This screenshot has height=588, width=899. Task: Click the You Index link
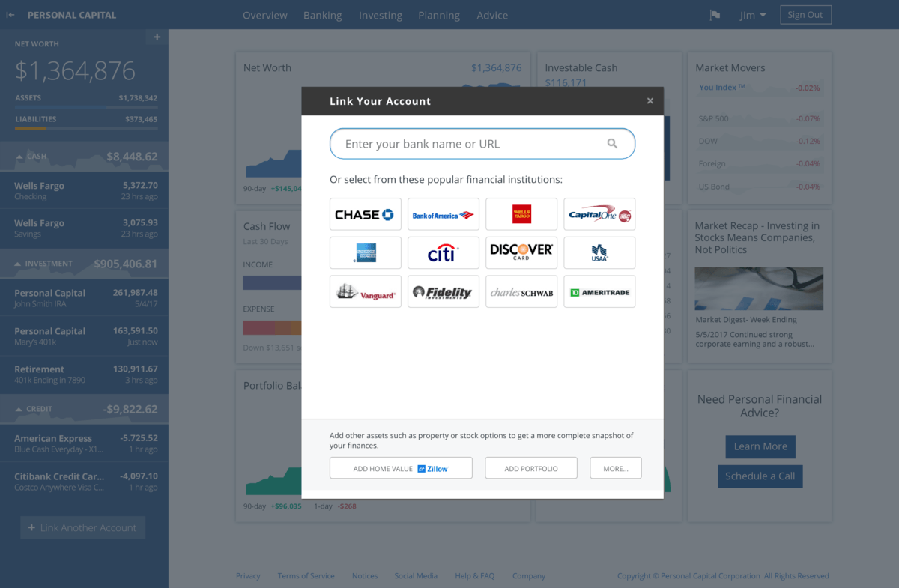[x=721, y=88]
